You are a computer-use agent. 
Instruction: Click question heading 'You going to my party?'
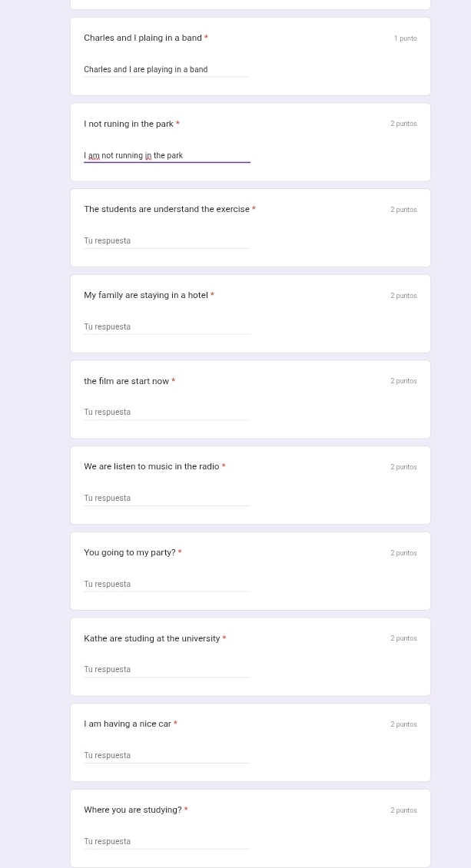point(130,552)
